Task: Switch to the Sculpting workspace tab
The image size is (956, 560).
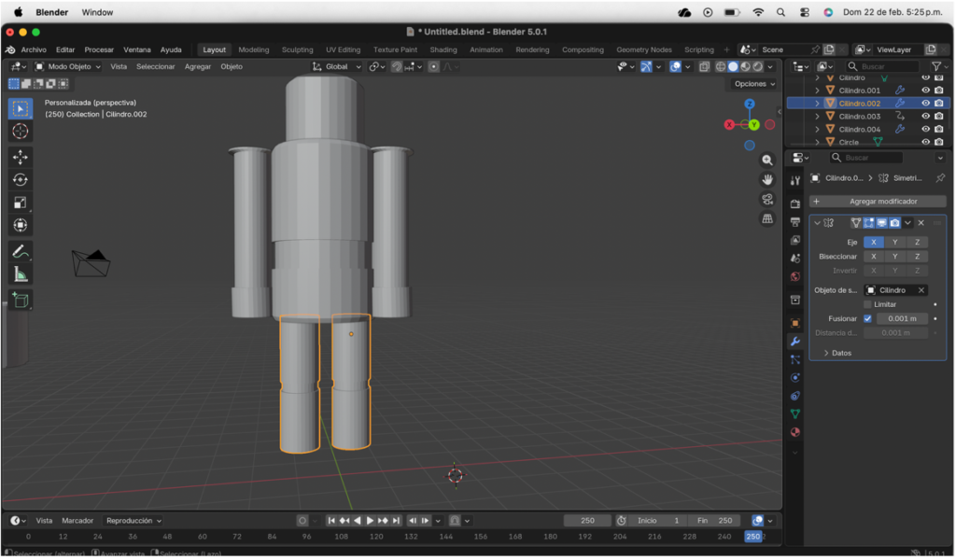Action: coord(297,49)
